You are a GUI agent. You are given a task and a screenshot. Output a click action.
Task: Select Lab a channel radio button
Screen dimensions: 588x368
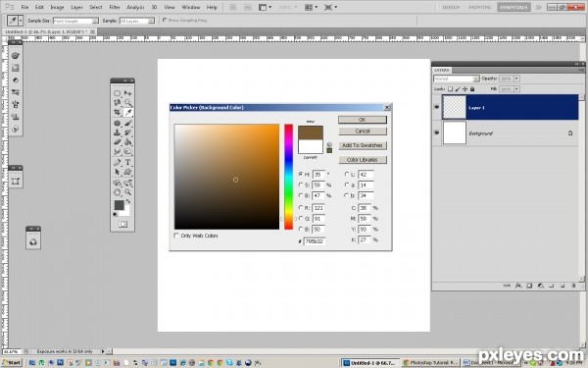coord(347,184)
